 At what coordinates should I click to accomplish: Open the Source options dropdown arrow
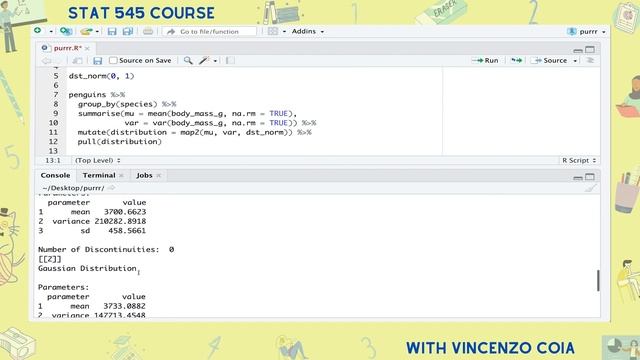click(575, 61)
